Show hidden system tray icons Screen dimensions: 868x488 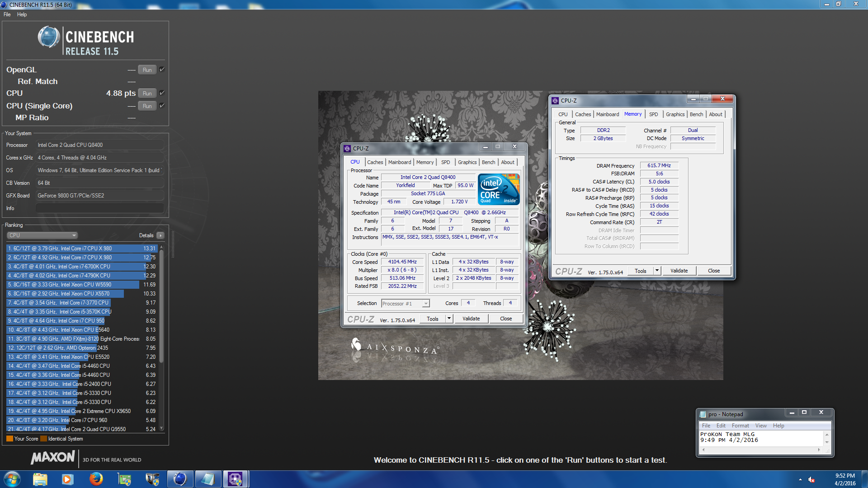point(800,479)
